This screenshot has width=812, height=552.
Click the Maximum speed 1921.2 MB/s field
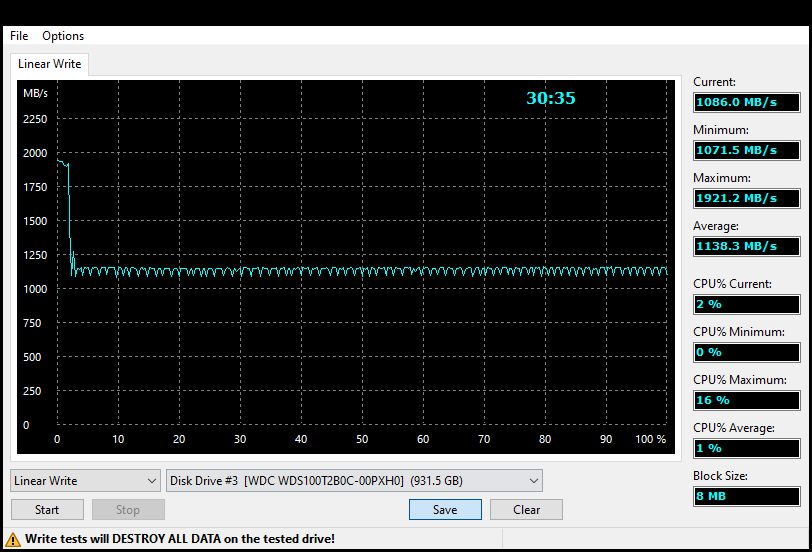[746, 198]
